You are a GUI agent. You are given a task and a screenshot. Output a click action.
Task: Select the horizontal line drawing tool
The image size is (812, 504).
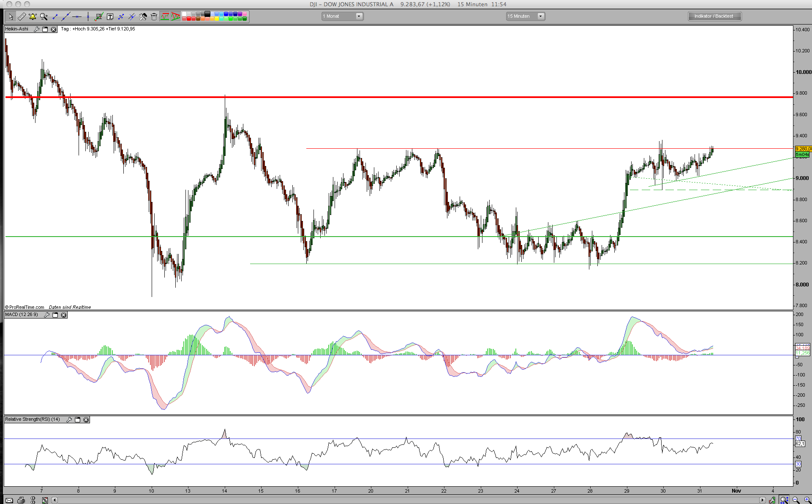tap(76, 17)
